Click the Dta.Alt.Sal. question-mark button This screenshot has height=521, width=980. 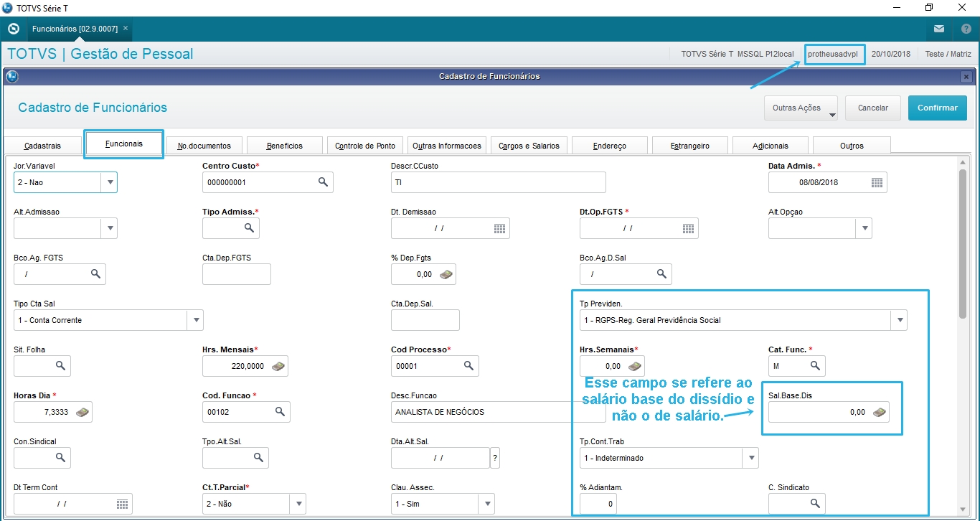495,458
